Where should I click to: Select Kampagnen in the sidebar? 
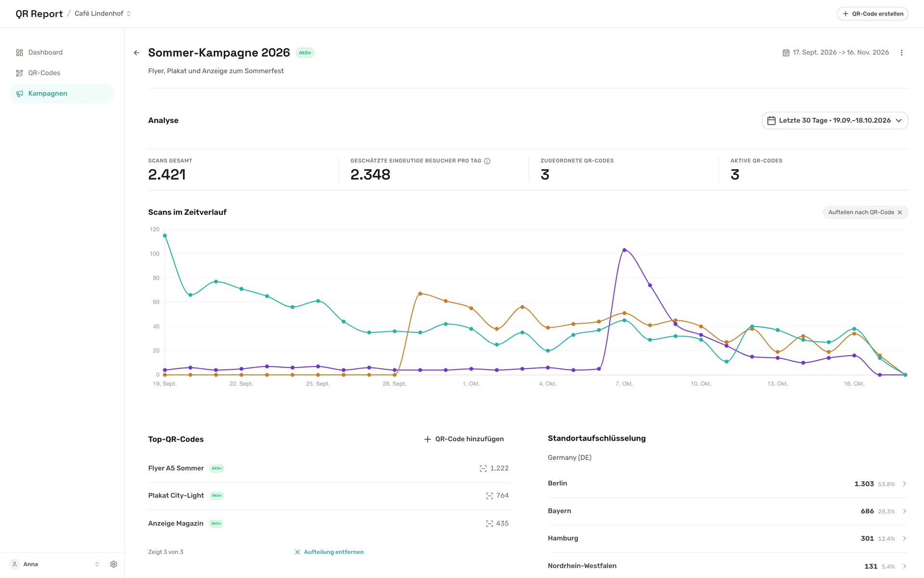(62, 93)
